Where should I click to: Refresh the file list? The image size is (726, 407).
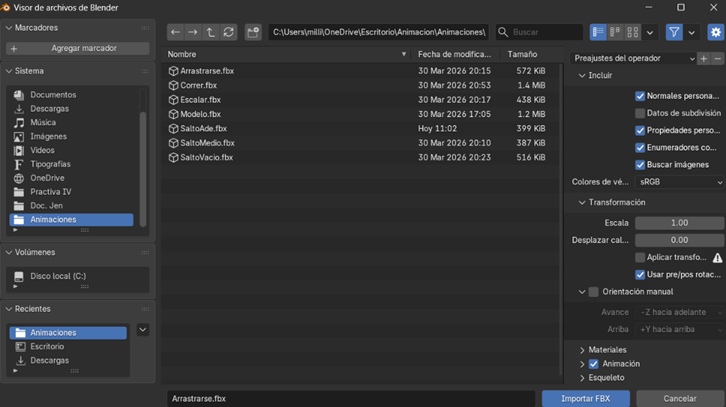pyautogui.click(x=228, y=32)
